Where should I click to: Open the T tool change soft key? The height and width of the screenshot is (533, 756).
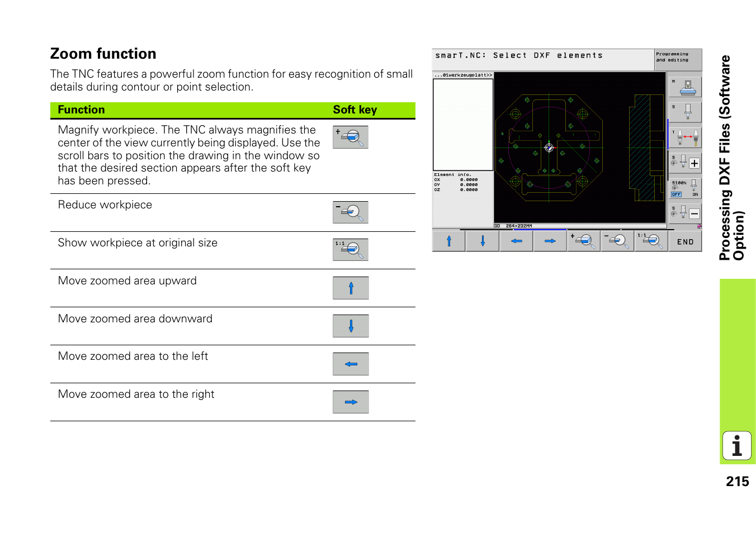686,137
